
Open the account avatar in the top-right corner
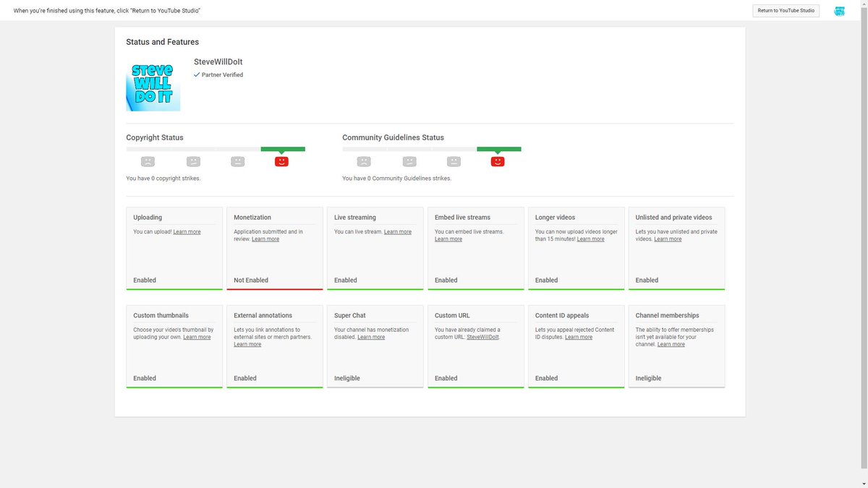tap(840, 11)
